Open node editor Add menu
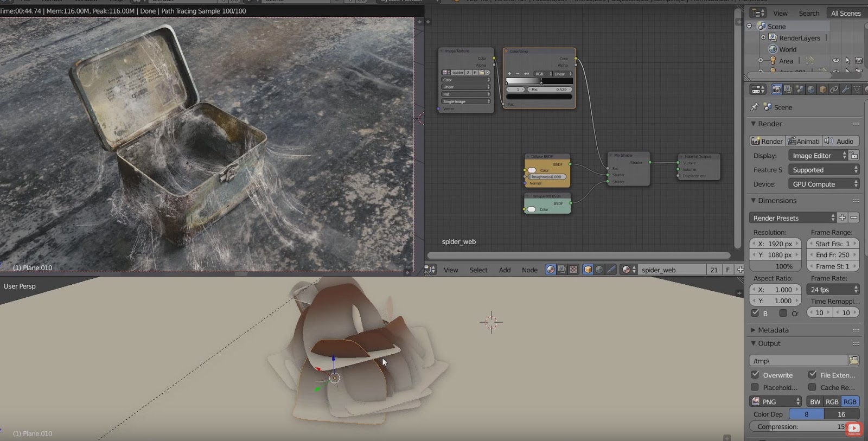Viewport: 868px width, 441px height. [505, 270]
